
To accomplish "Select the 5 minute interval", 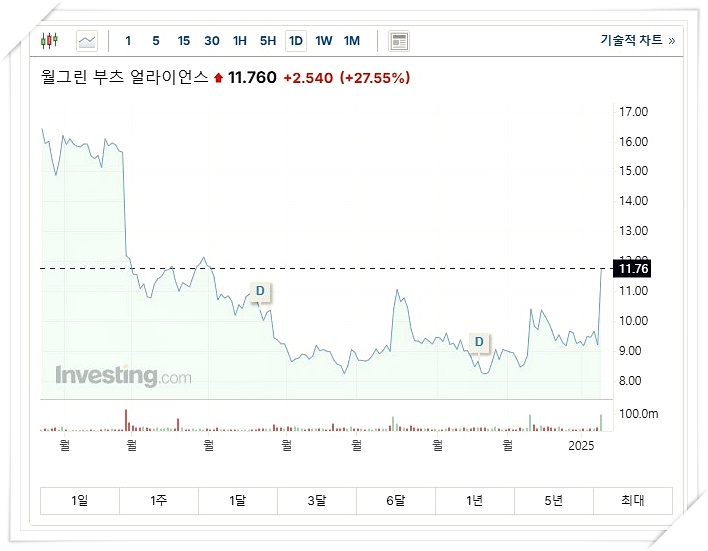I will coord(156,41).
